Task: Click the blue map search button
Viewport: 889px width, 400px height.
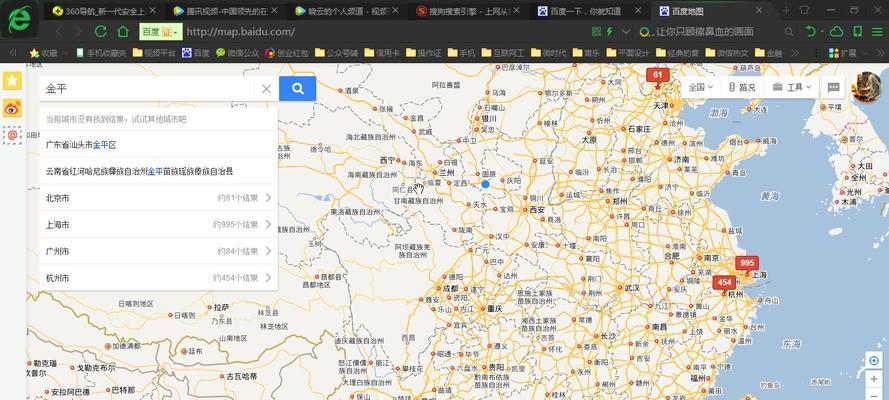Action: click(x=297, y=88)
